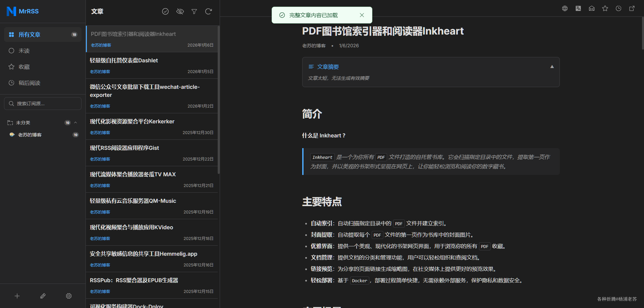Screen dimensions: 644x308
Task: Click the article content scrollbar
Action: click(x=643, y=34)
